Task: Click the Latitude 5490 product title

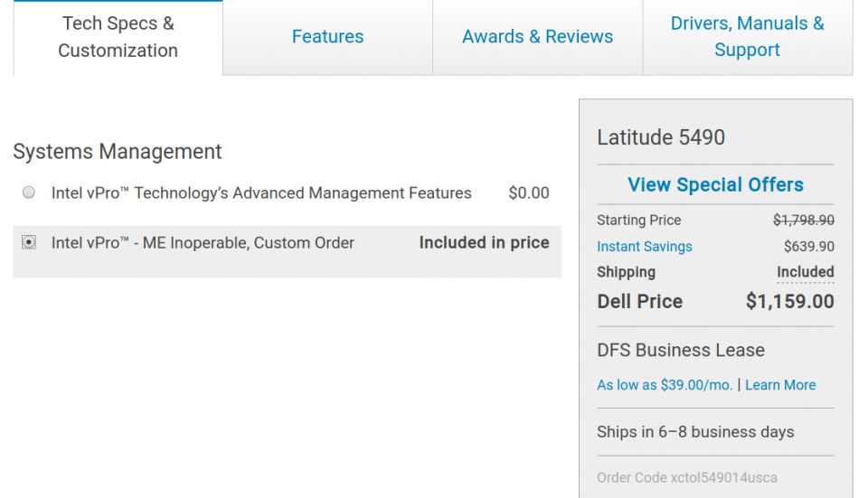Action: 661,137
